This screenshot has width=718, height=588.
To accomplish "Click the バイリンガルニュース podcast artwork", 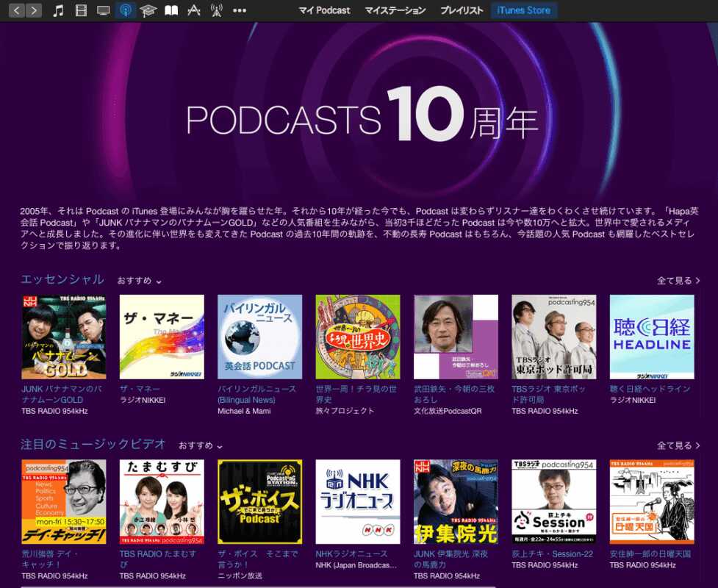I will (259, 337).
